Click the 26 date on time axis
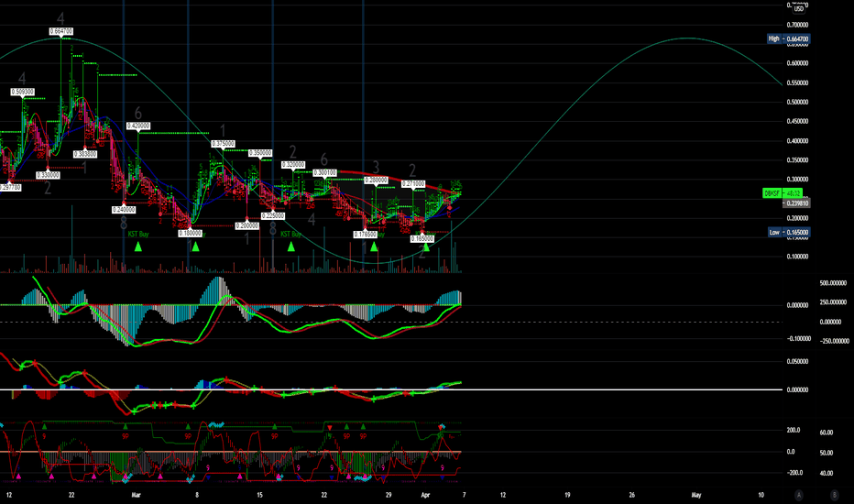 tap(631, 495)
